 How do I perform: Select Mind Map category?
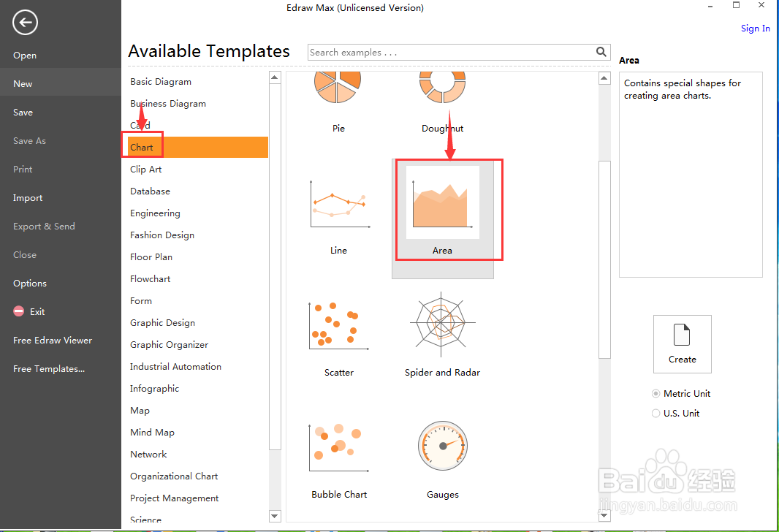click(152, 432)
